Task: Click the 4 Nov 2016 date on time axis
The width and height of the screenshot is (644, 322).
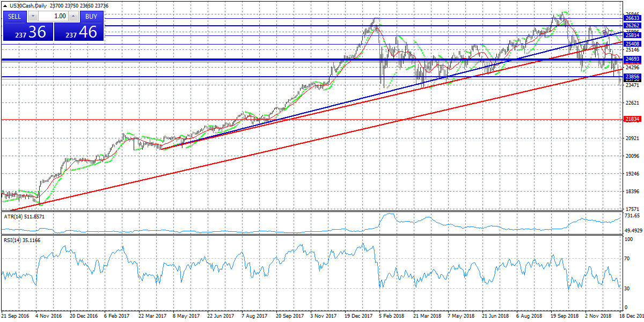Action: pos(49,317)
